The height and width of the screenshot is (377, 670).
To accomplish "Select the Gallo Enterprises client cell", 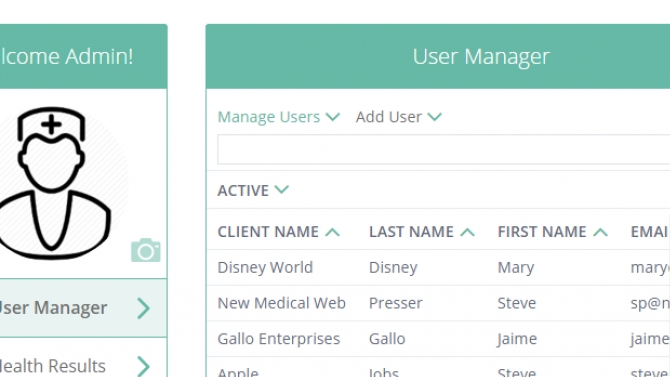I will (x=279, y=339).
